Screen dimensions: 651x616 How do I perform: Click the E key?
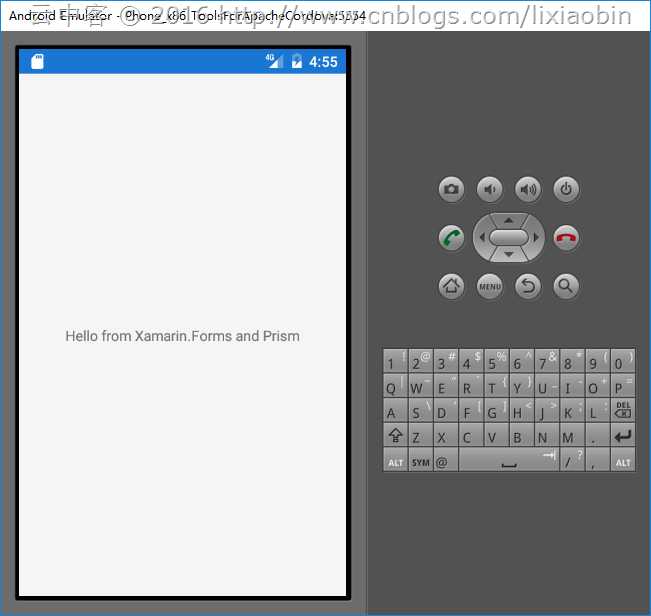(x=445, y=386)
